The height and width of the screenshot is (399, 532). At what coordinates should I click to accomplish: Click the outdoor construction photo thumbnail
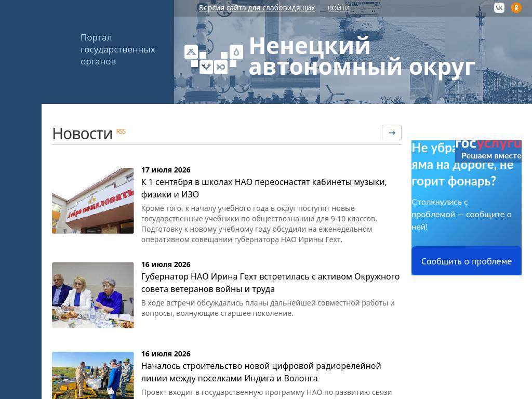[x=92, y=375]
